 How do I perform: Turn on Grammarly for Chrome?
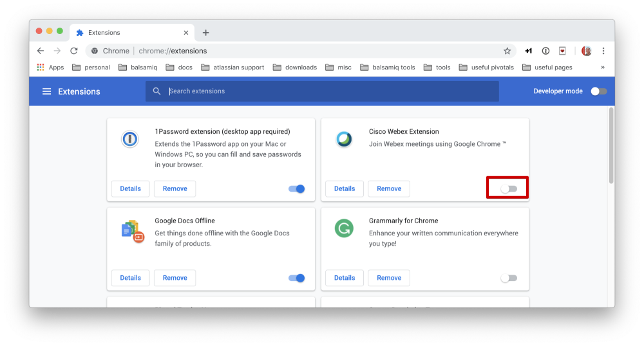tap(509, 278)
